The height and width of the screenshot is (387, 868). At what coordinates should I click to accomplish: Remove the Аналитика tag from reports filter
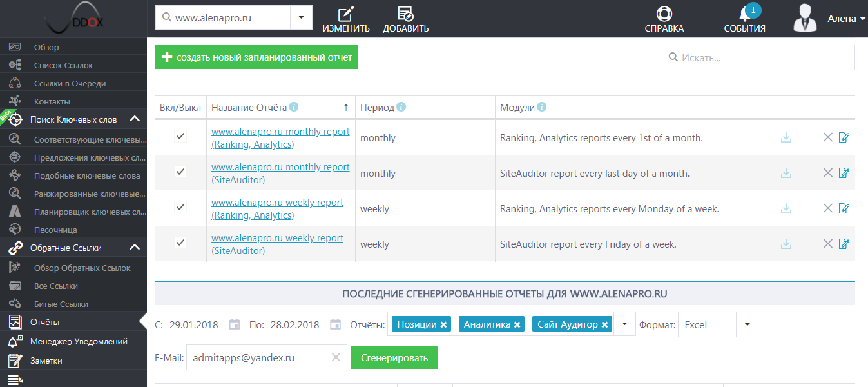pyautogui.click(x=517, y=325)
